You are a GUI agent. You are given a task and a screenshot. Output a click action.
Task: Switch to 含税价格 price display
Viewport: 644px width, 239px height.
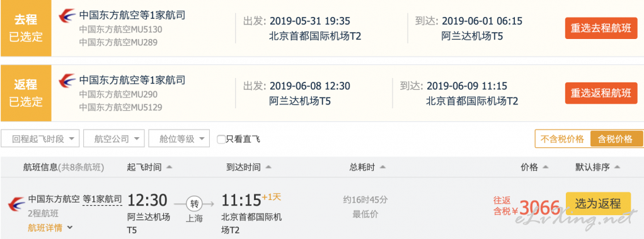(615, 139)
